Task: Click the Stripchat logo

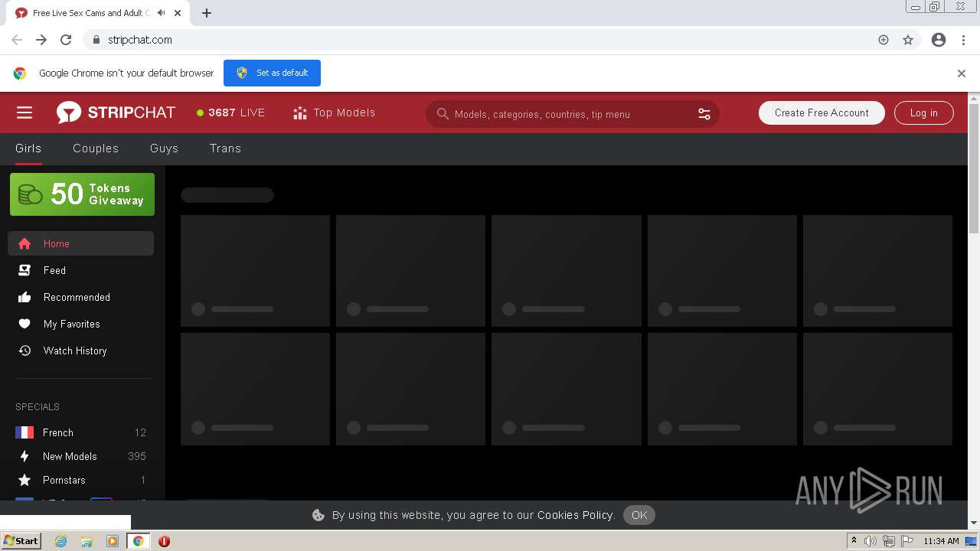Action: [116, 112]
